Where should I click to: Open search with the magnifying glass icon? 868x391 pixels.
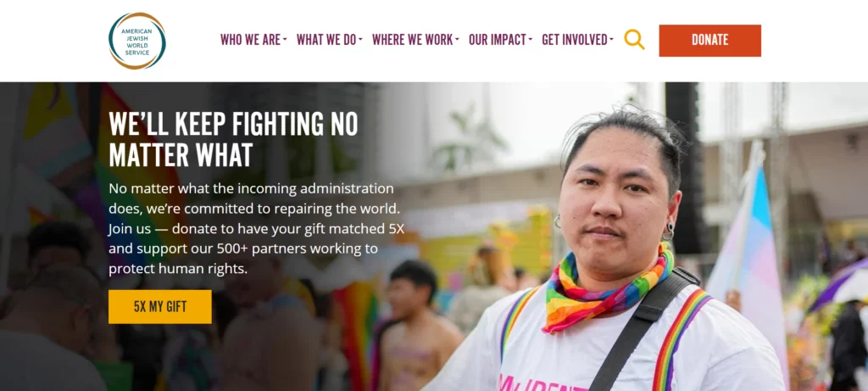point(634,40)
